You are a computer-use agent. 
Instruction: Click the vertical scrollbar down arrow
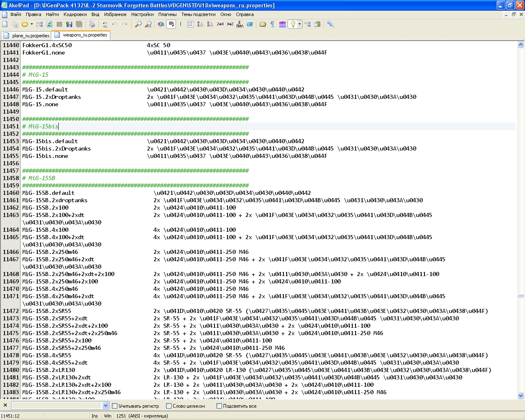[520, 396]
